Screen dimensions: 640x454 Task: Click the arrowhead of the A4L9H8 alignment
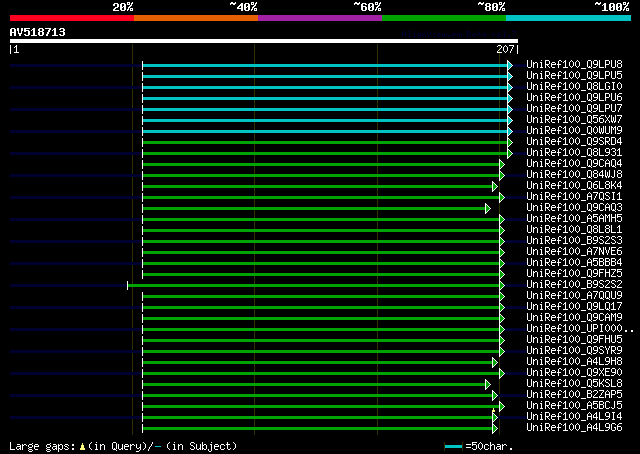pyautogui.click(x=495, y=363)
